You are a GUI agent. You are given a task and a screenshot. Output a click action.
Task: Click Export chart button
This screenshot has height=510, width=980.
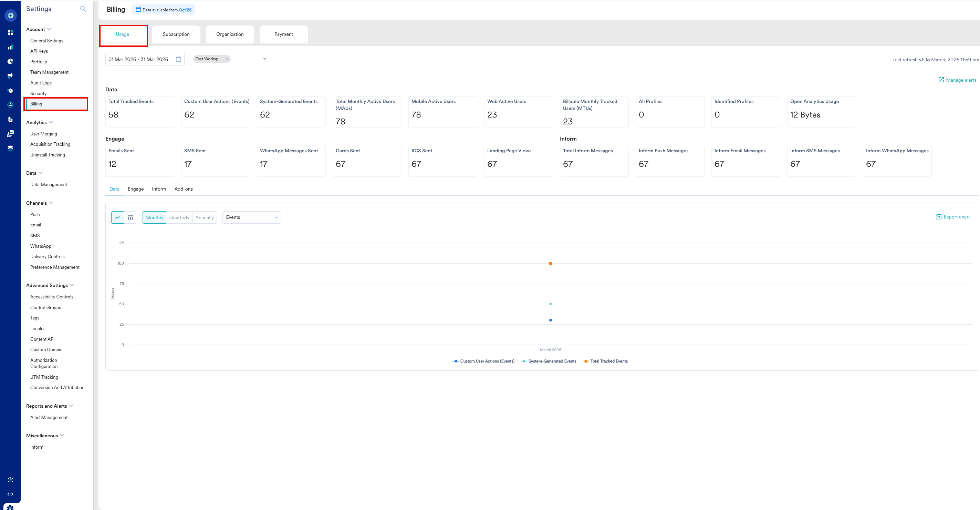coord(952,217)
